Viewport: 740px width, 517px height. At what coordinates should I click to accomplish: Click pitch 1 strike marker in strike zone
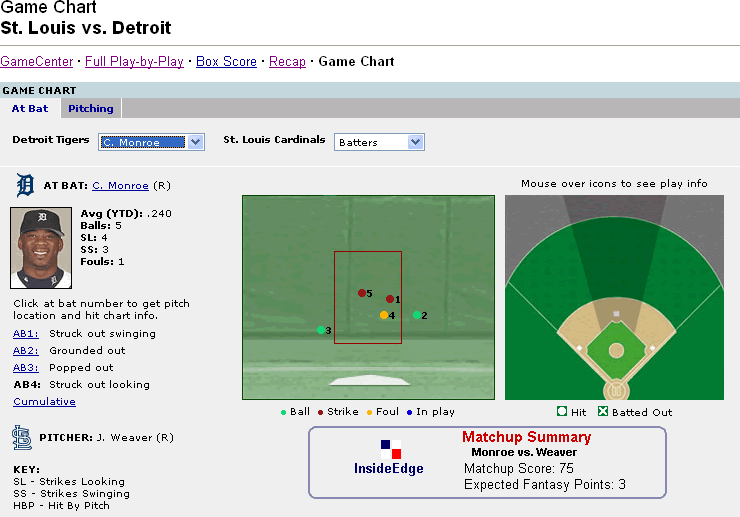pos(390,298)
